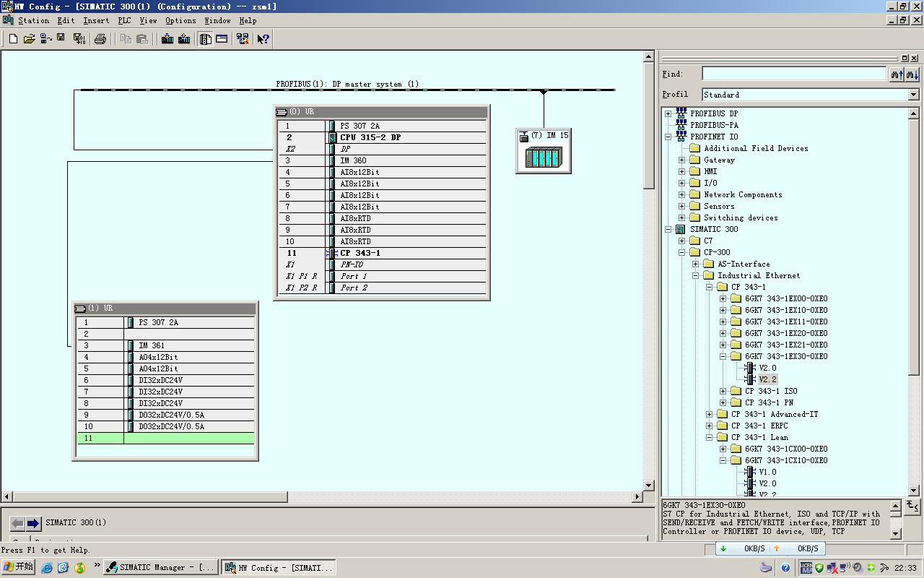Click the context Help arrow icon
Viewport: 924px width, 578px height.
click(263, 39)
